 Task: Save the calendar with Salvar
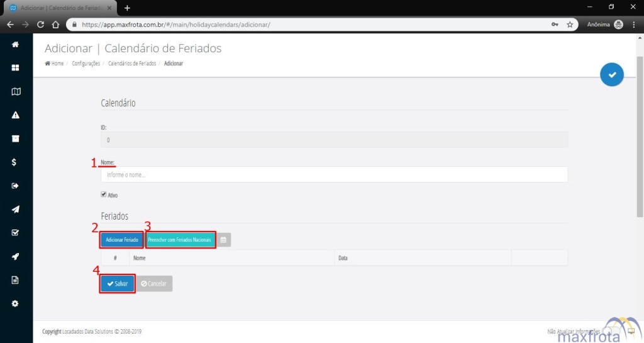117,284
